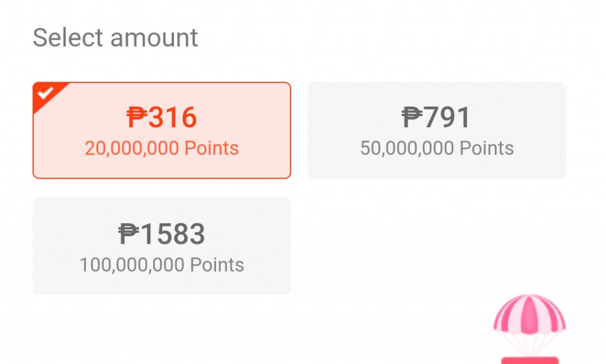Choose the ₱791 amount option
The height and width of the screenshot is (364, 606).
pos(436,130)
